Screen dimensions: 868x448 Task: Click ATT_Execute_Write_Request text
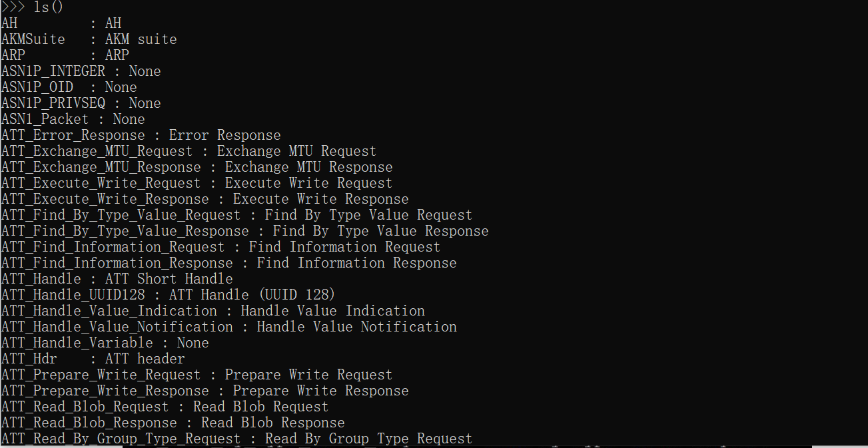101,183
